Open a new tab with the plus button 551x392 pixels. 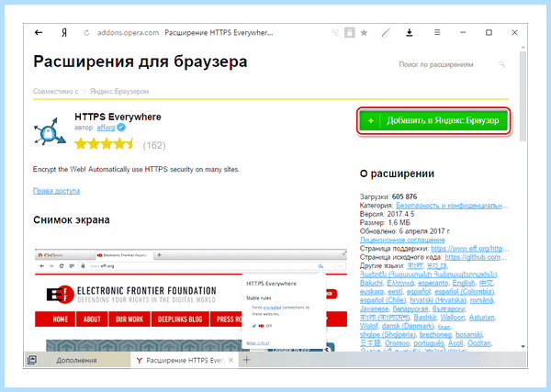click(x=247, y=360)
